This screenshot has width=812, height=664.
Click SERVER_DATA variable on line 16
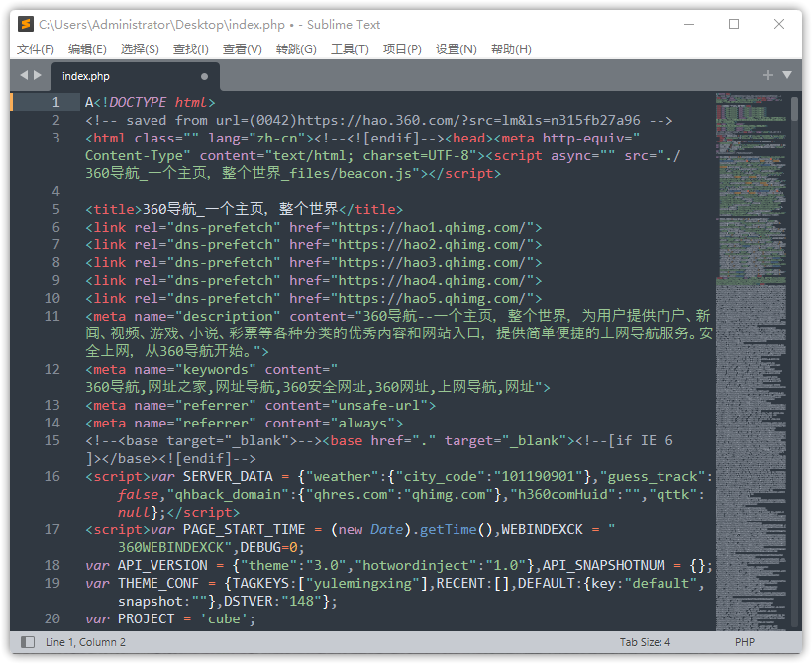click(x=228, y=476)
